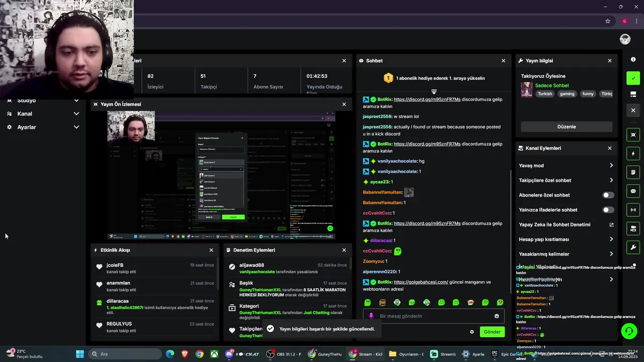
Task: Pick the first green blob emote
Action: 367,302
